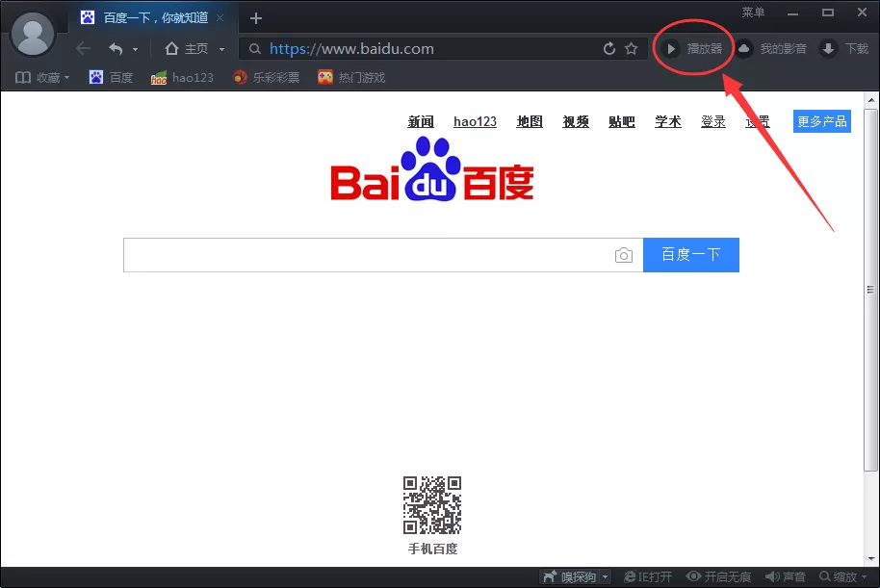Screen dimensions: 880x588
Task: Expand the 主页 dropdown arrow
Action: 221,49
